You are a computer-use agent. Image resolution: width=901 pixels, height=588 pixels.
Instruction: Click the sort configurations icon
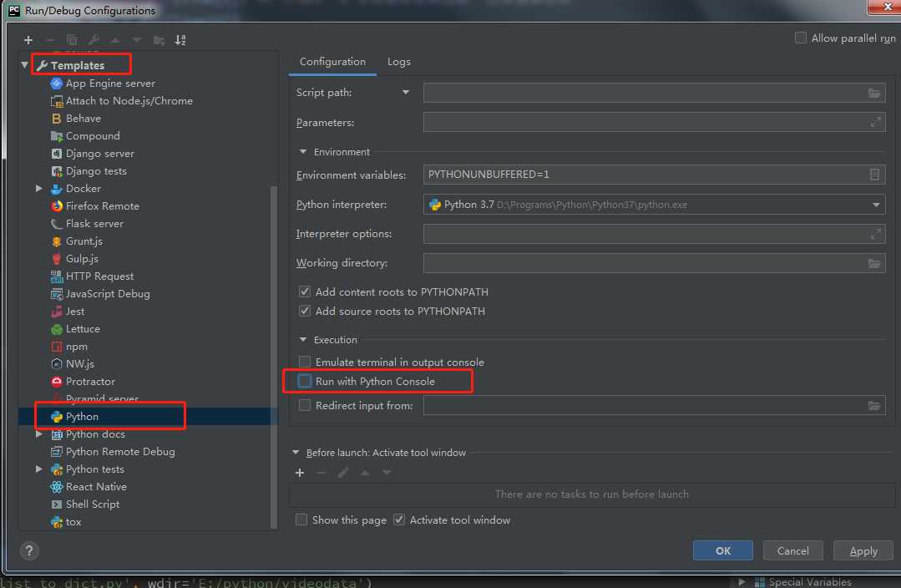tap(180, 39)
